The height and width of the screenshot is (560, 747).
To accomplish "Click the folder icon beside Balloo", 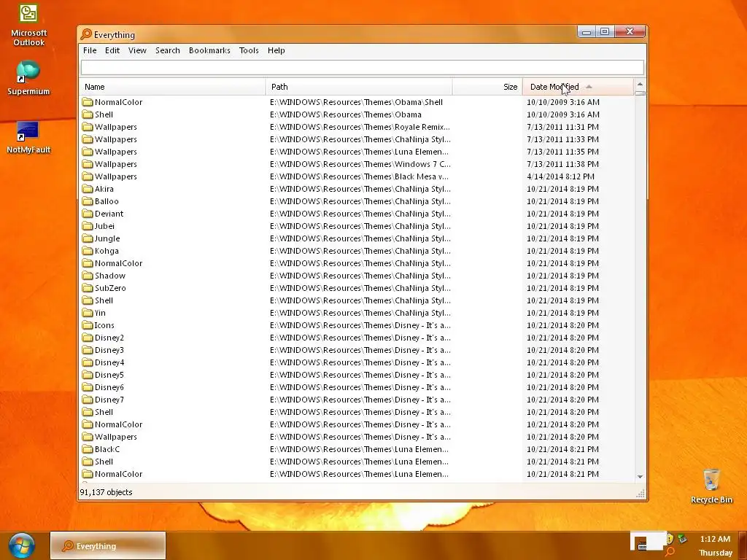I will pyautogui.click(x=88, y=201).
